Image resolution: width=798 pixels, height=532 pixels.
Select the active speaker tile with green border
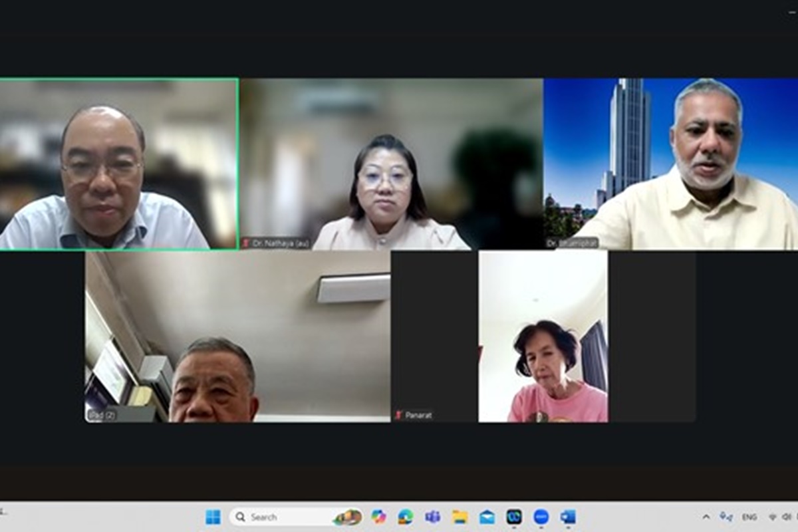click(x=118, y=164)
